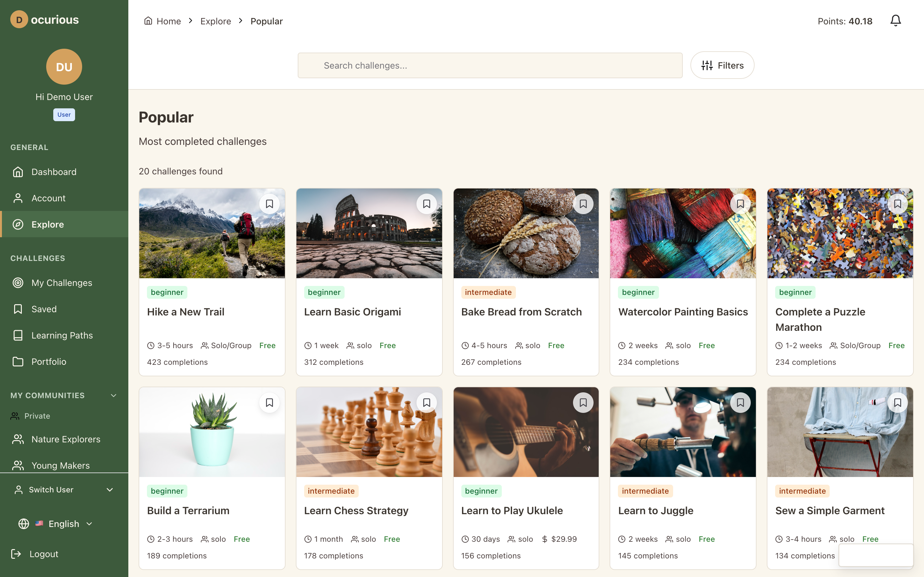Click the Logout button
This screenshot has width=924, height=577.
coord(44,554)
